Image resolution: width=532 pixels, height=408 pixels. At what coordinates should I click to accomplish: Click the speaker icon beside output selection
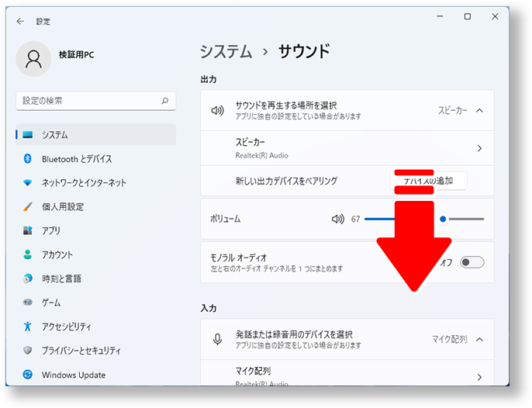tap(217, 110)
